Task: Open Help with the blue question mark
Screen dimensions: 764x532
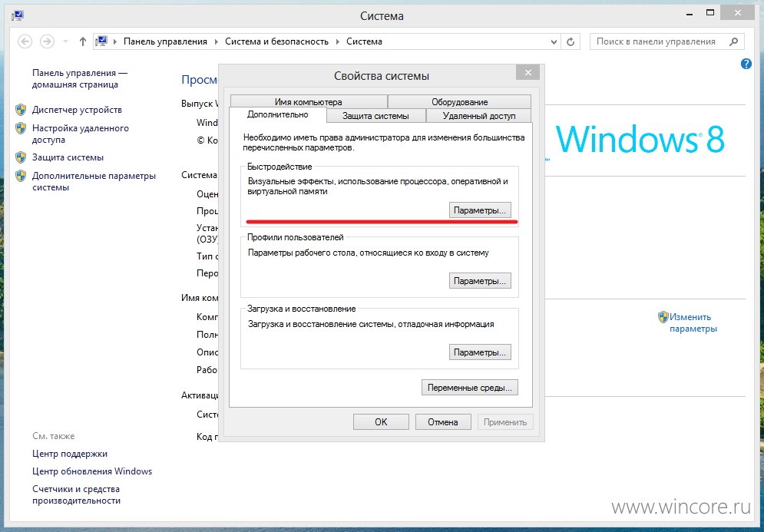Action: point(746,64)
